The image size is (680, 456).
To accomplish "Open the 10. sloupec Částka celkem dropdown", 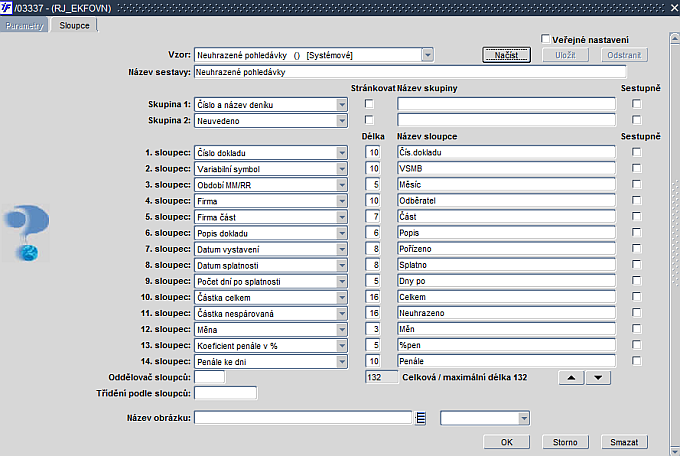I will point(342,298).
